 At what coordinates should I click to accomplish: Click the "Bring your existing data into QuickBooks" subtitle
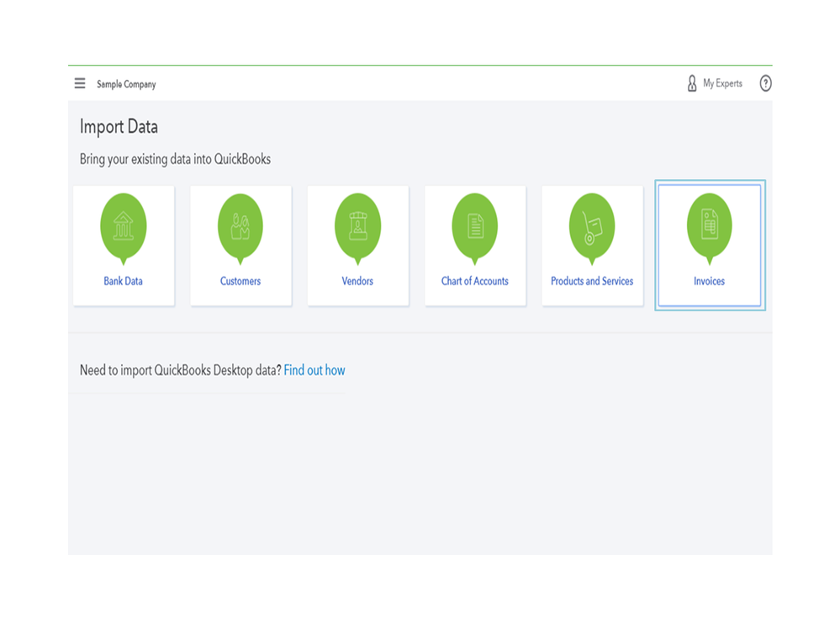pos(175,159)
